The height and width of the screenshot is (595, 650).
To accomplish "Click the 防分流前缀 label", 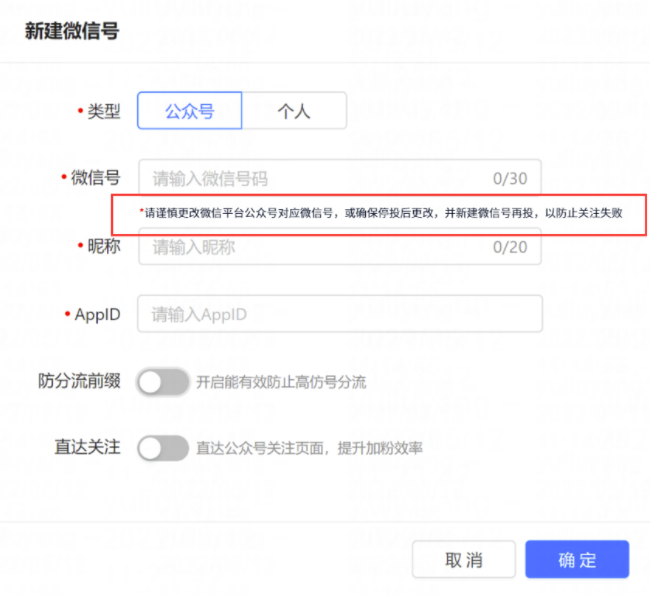I will click(79, 381).
